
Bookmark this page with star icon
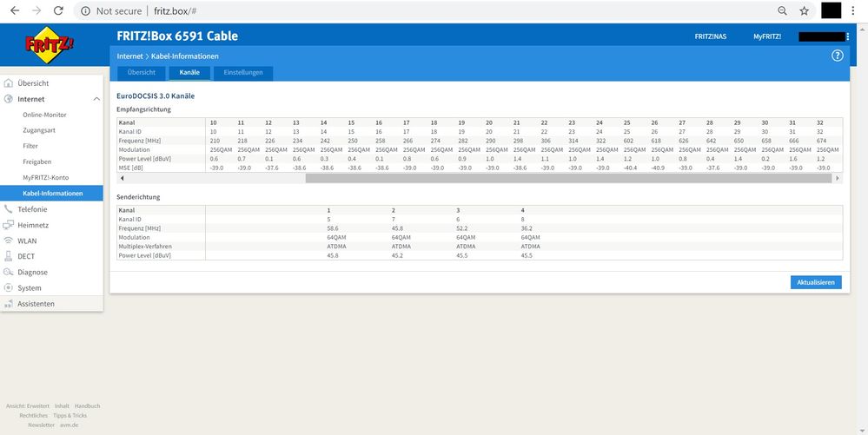[805, 10]
